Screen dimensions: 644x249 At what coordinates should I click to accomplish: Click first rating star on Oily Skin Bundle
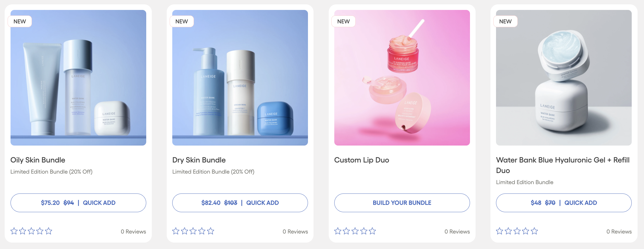point(14,231)
